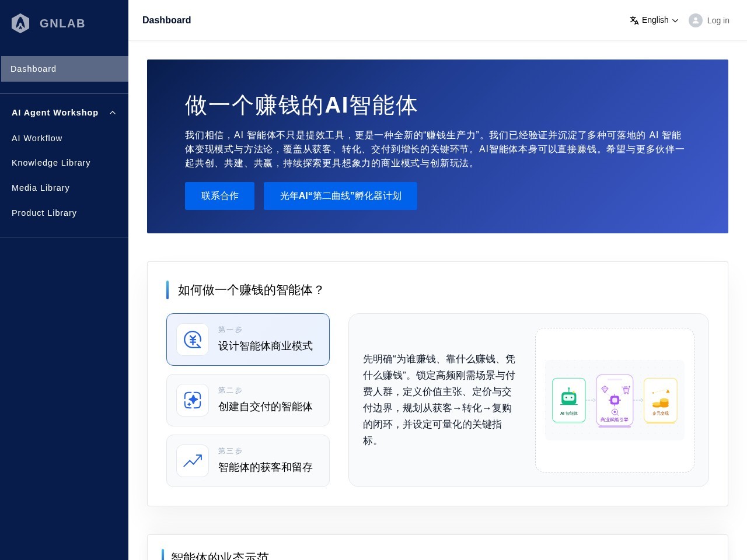747x560 pixels.
Task: Click the sparkle frame icon in step two
Action: pyautogui.click(x=193, y=400)
